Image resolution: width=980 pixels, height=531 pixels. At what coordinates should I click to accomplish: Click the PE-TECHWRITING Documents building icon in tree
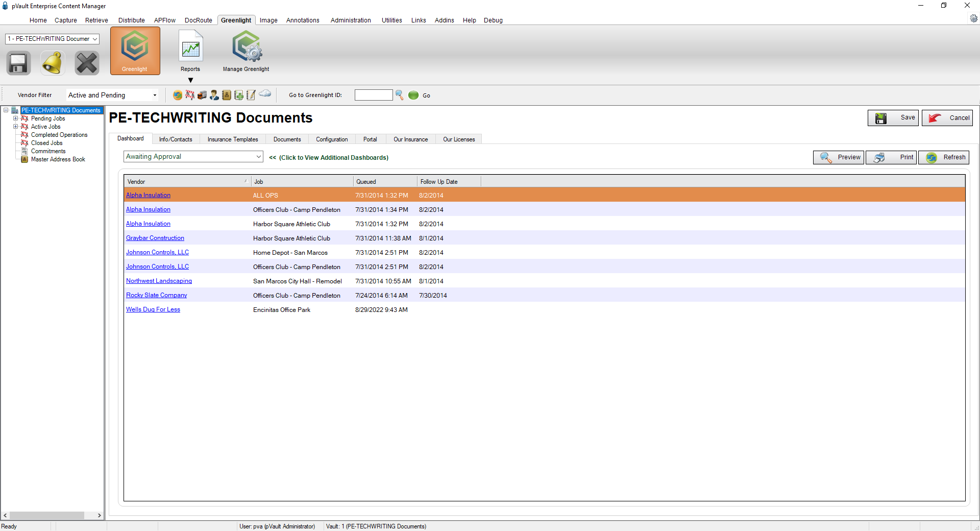click(15, 110)
